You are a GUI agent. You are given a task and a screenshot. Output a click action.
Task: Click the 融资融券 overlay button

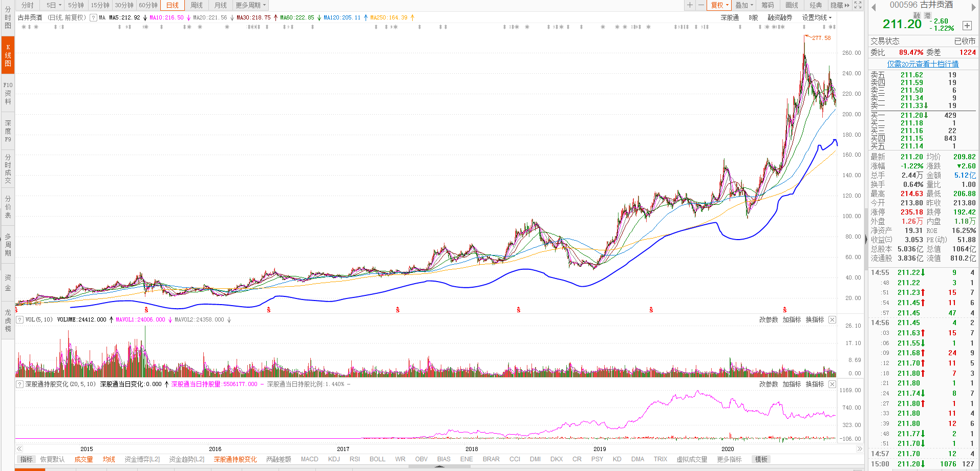[780, 17]
